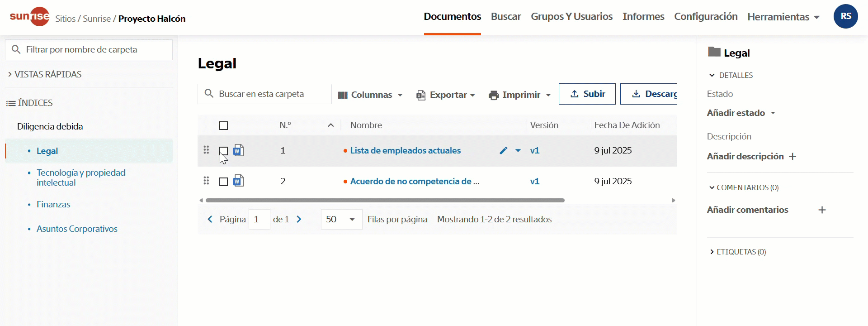Click the Word file icon in row 1
Viewport: 868px width, 326px height.
tap(239, 150)
